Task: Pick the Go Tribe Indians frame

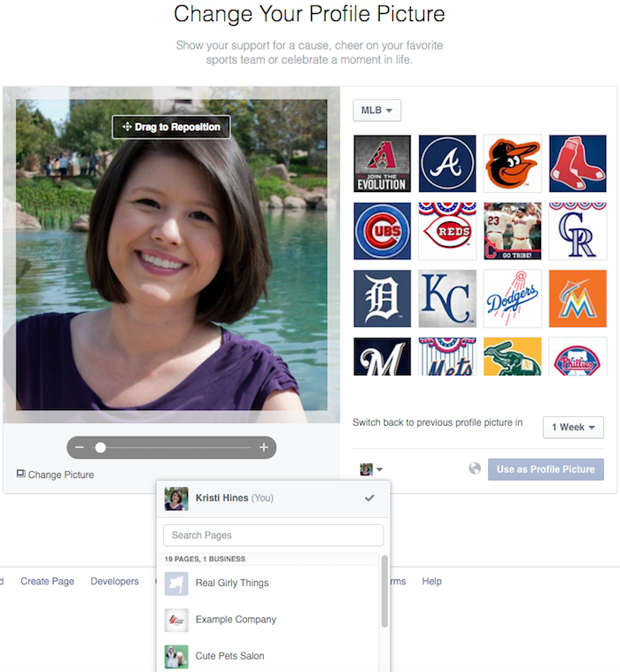Action: click(512, 231)
